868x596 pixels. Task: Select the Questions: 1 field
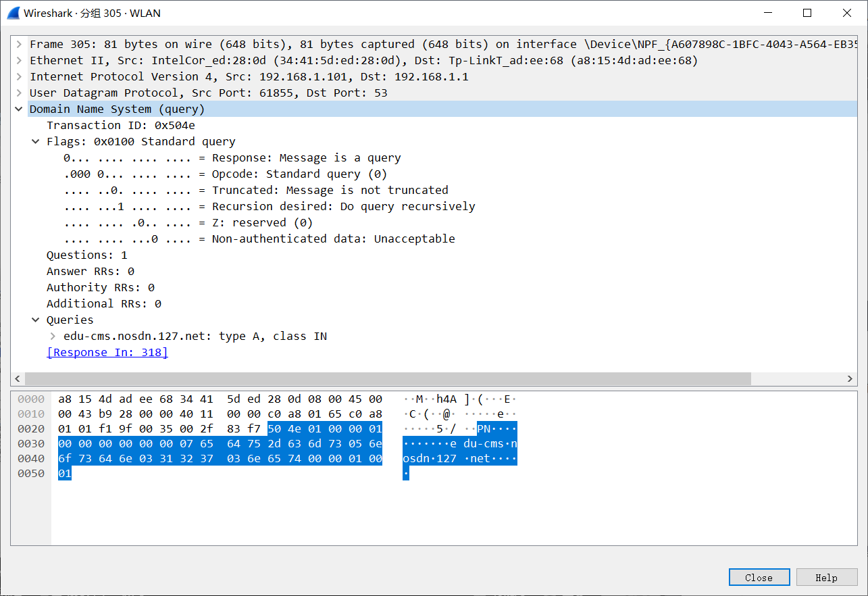(x=86, y=255)
